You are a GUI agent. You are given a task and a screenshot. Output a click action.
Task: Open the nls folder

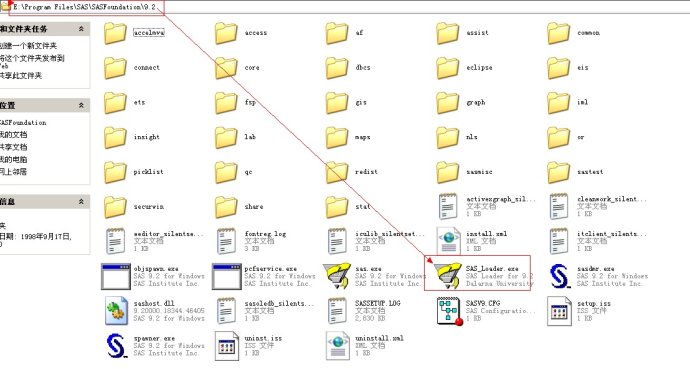pos(448,137)
